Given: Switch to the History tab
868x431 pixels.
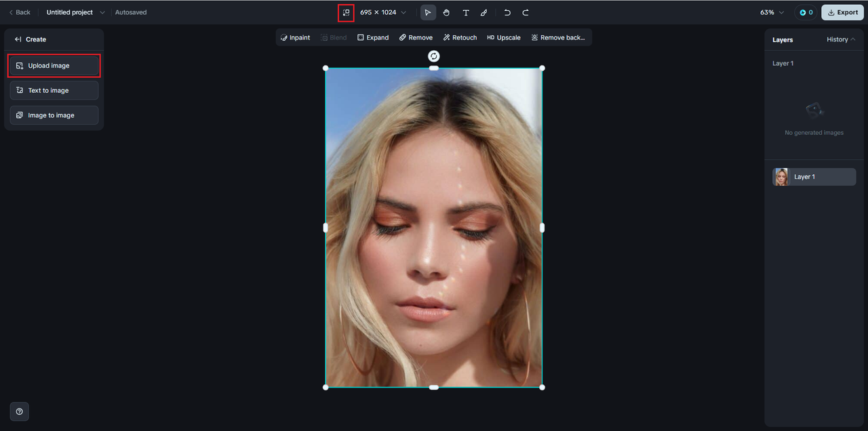Looking at the screenshot, I should point(841,39).
